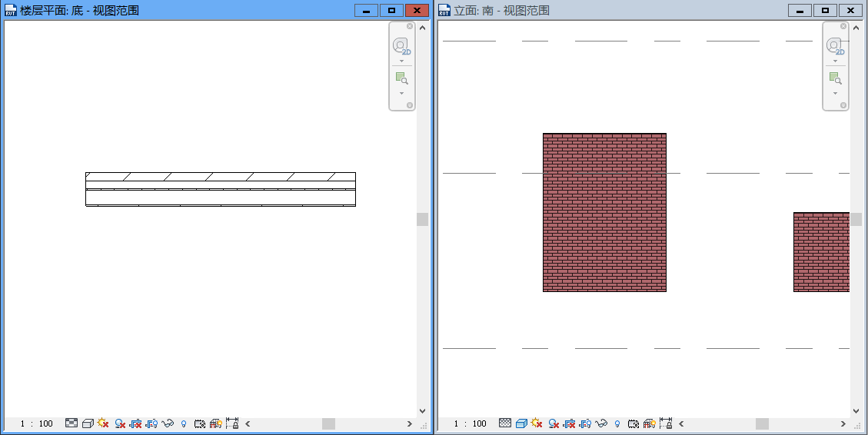Expand steering wheel dropdown arrow in floor plan view
The width and height of the screenshot is (868, 435).
tap(402, 61)
